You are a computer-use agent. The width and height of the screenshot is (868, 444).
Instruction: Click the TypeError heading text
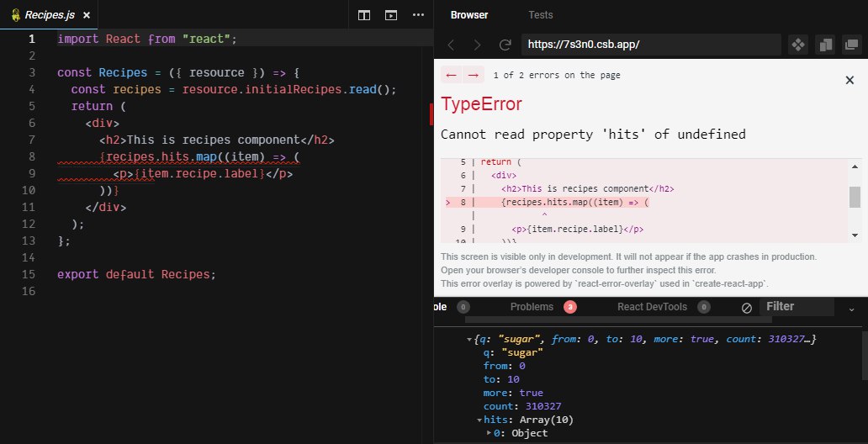(x=482, y=104)
